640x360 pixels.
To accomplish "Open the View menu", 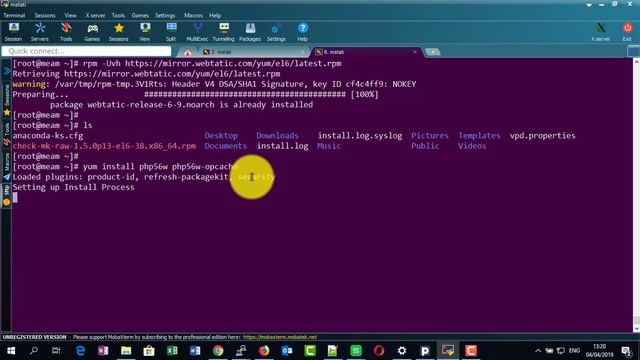I will click(x=71, y=15).
